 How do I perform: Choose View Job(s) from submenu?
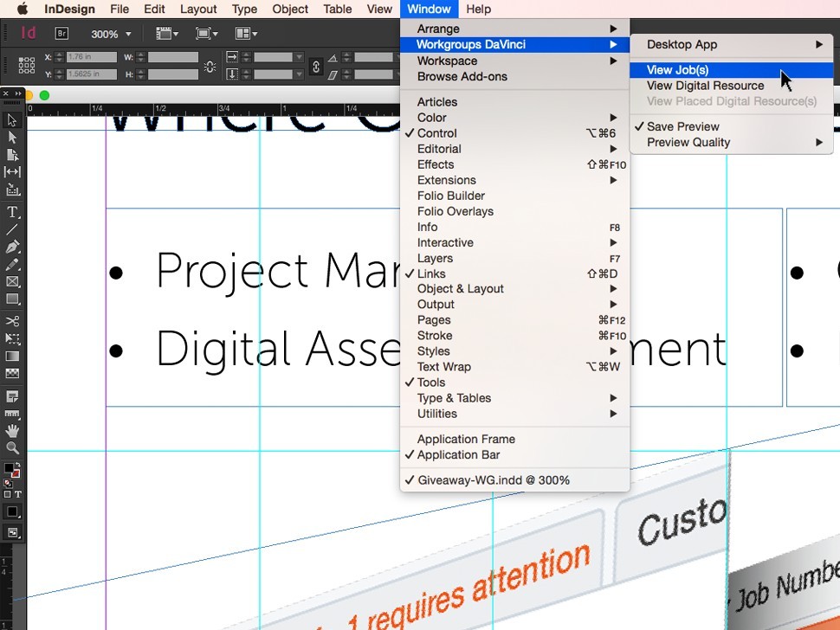tap(732, 70)
